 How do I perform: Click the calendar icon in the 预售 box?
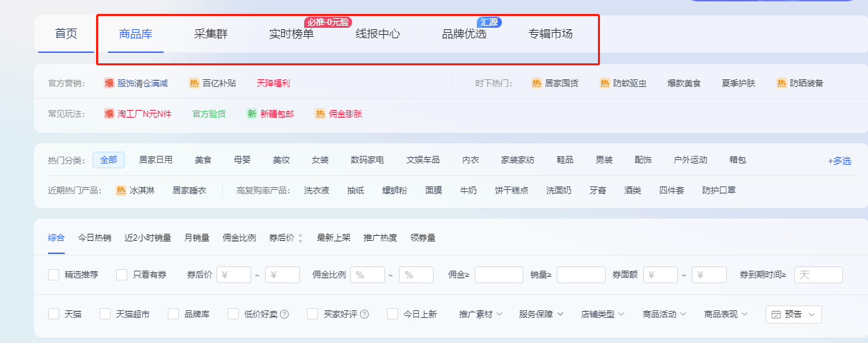776,314
